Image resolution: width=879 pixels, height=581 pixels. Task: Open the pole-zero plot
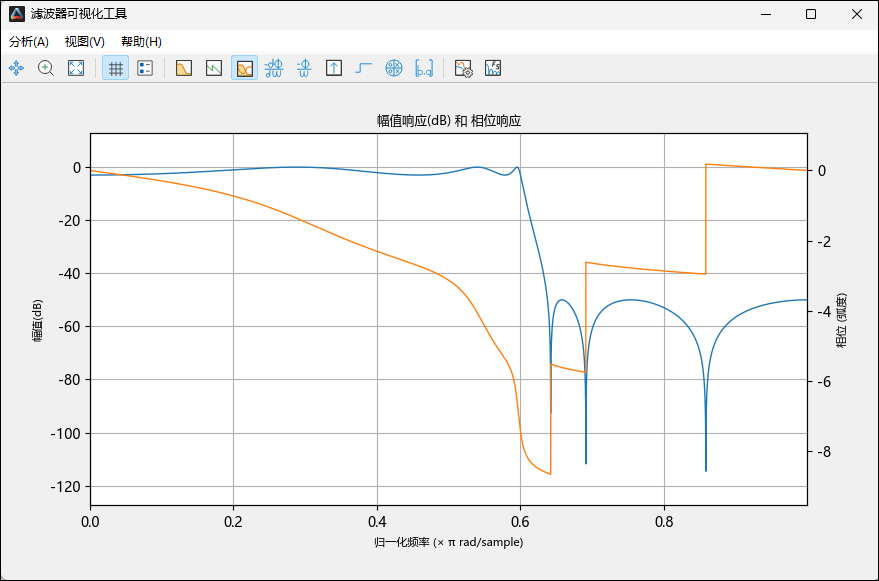(394, 68)
